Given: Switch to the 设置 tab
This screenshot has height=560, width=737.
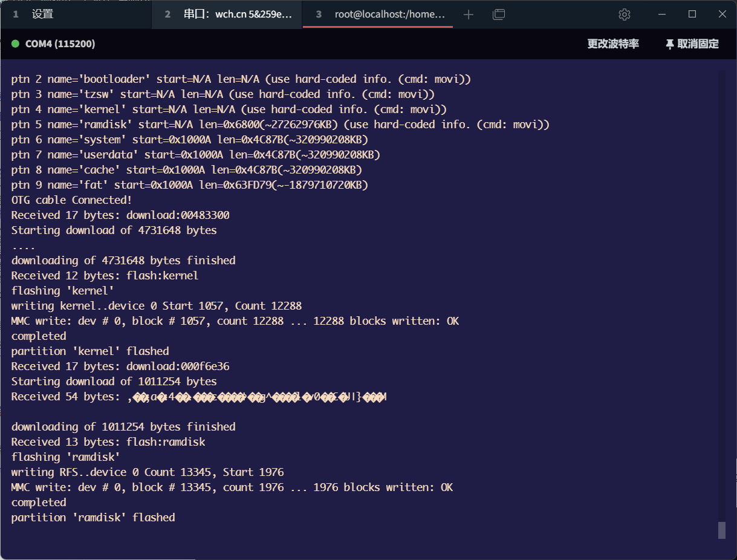Looking at the screenshot, I should pyautogui.click(x=76, y=15).
